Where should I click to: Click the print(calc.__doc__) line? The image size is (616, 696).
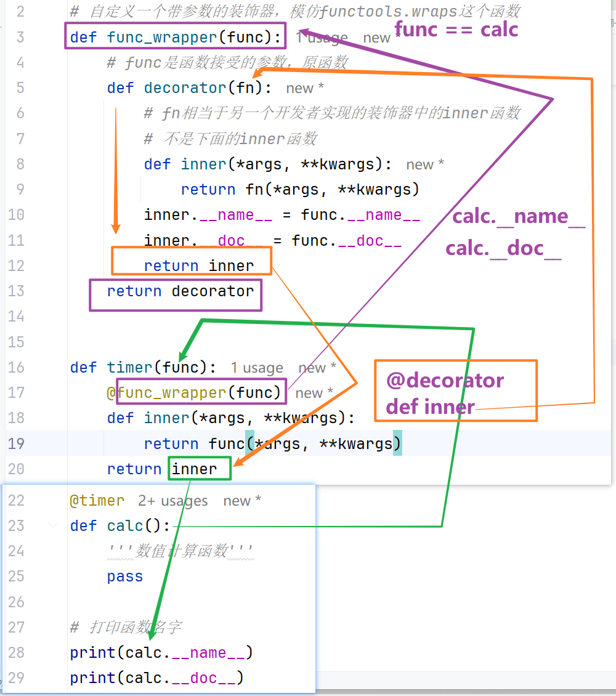pyautogui.click(x=157, y=678)
